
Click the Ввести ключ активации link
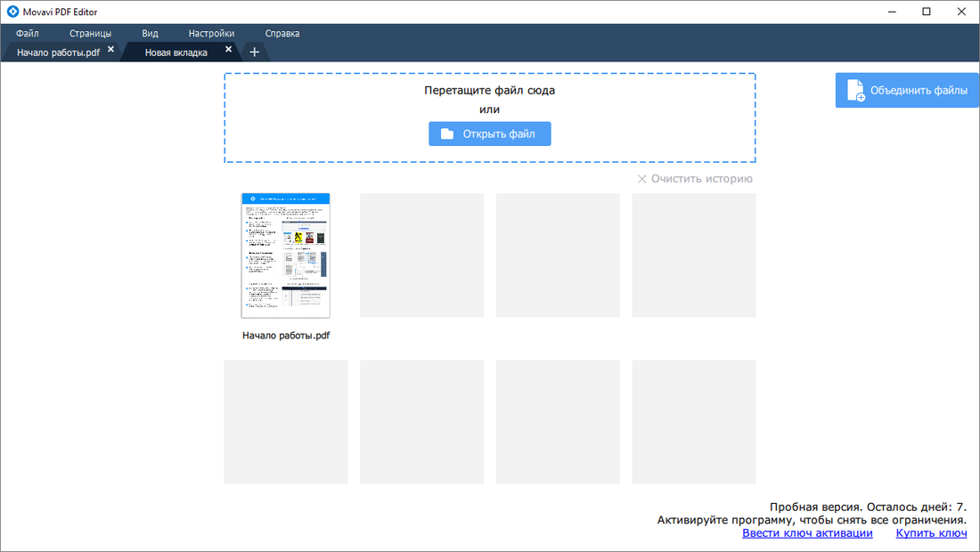[x=807, y=532]
